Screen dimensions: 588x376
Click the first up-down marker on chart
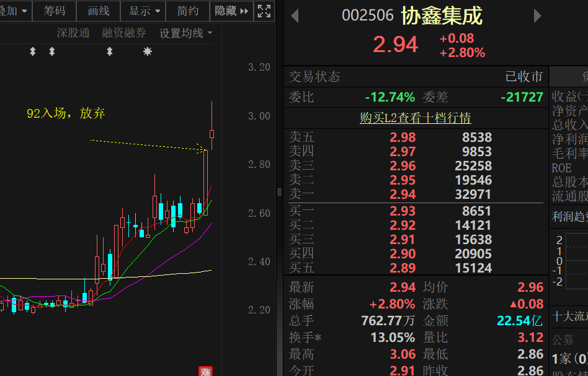[33, 51]
